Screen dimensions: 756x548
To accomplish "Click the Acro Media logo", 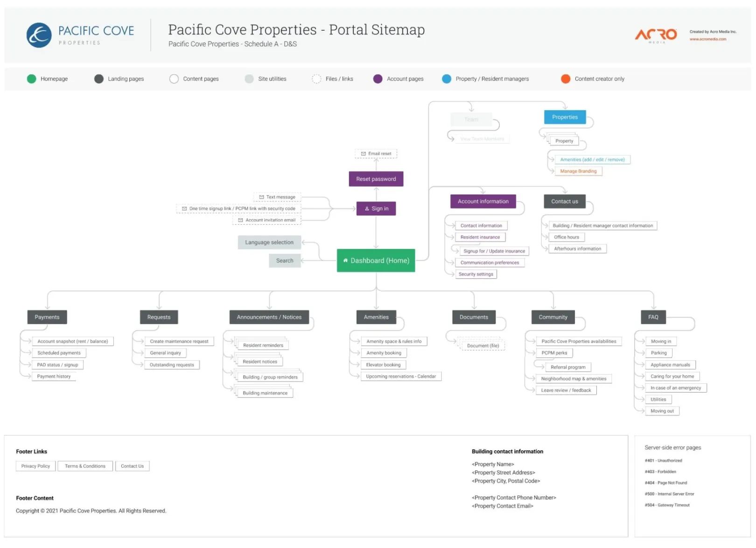I will click(656, 35).
